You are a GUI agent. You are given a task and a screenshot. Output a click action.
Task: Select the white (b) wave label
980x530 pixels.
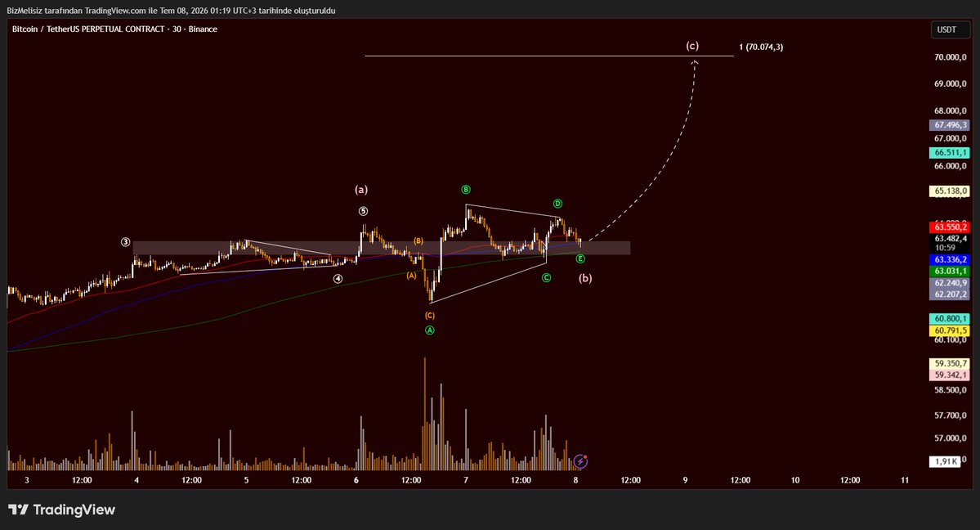585,278
